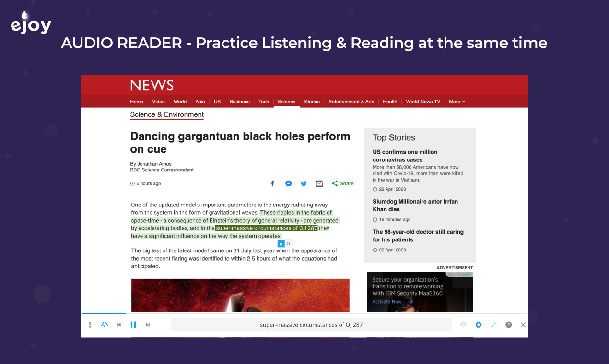Click Activate Now in IBM advertisement
The image size is (609, 364).
click(x=392, y=302)
